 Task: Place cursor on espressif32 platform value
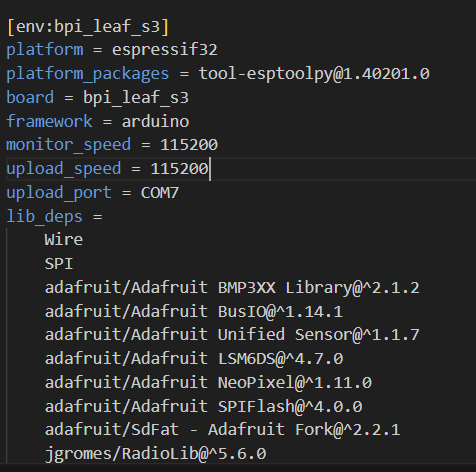[165, 50]
